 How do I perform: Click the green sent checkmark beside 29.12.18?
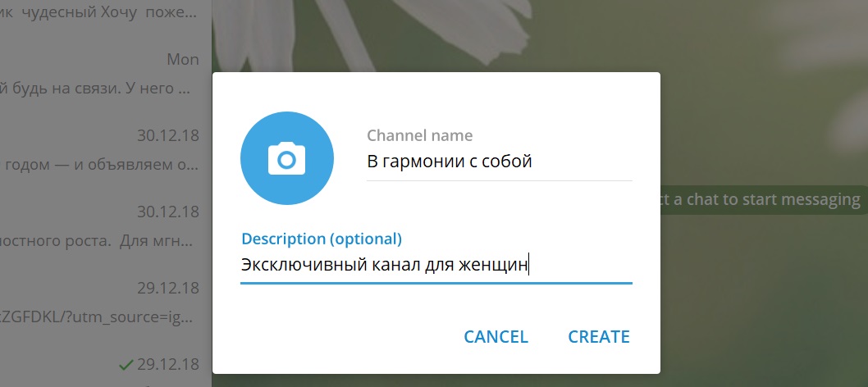pyautogui.click(x=126, y=363)
